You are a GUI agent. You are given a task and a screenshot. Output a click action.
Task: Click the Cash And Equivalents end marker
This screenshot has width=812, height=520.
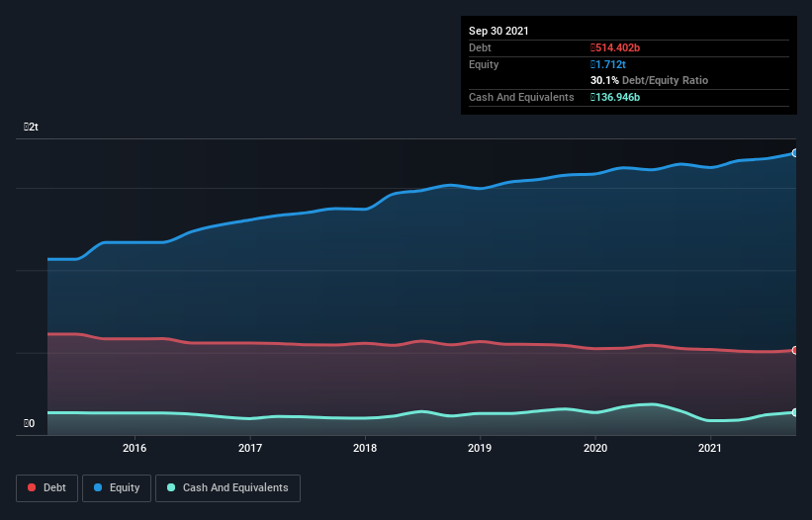(795, 412)
